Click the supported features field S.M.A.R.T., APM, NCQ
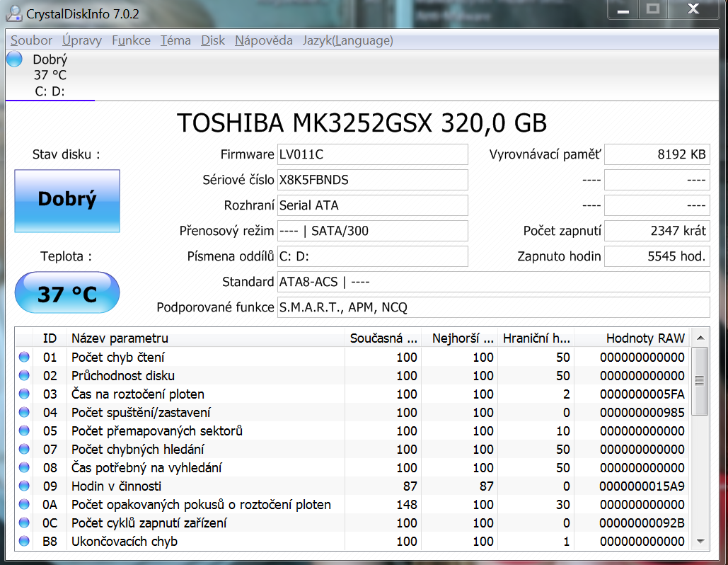This screenshot has height=565, width=728. pyautogui.click(x=494, y=307)
